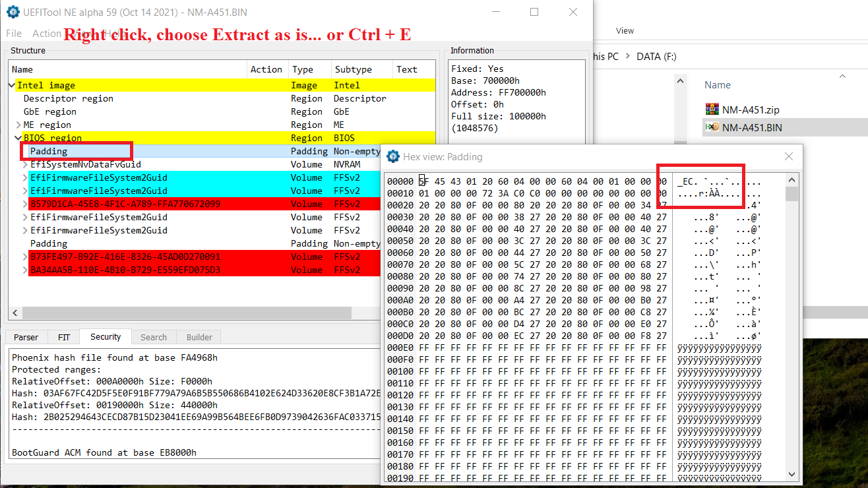Open the Search tab
Image resolution: width=868 pixels, height=488 pixels.
(154, 337)
